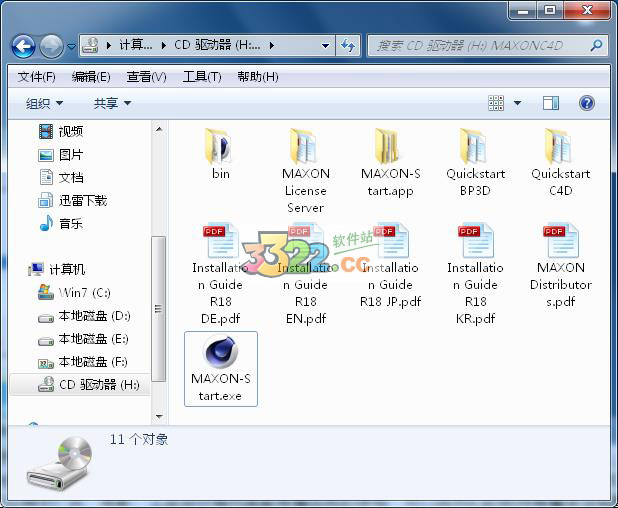Click the 计算... breadcrumb segment
The width and height of the screenshot is (618, 508).
click(x=136, y=46)
